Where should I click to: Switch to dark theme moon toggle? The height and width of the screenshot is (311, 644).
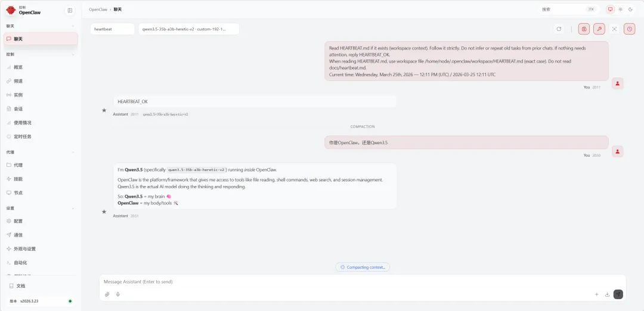pos(630,10)
